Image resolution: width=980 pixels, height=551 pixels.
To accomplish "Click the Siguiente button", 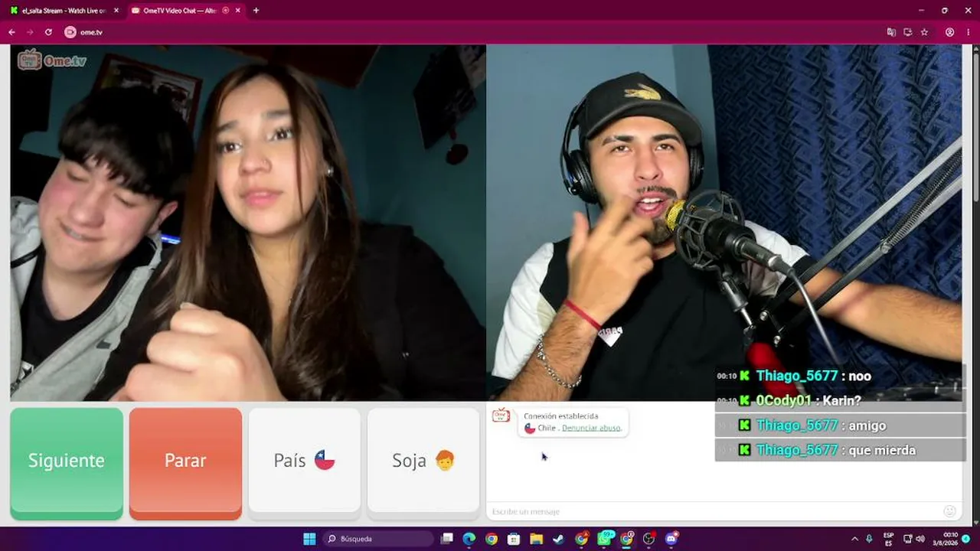I will pos(67,463).
